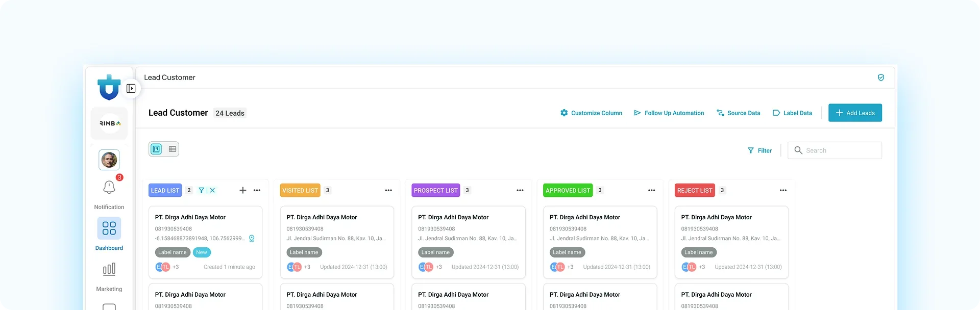Click the blue shield app logo

(109, 87)
